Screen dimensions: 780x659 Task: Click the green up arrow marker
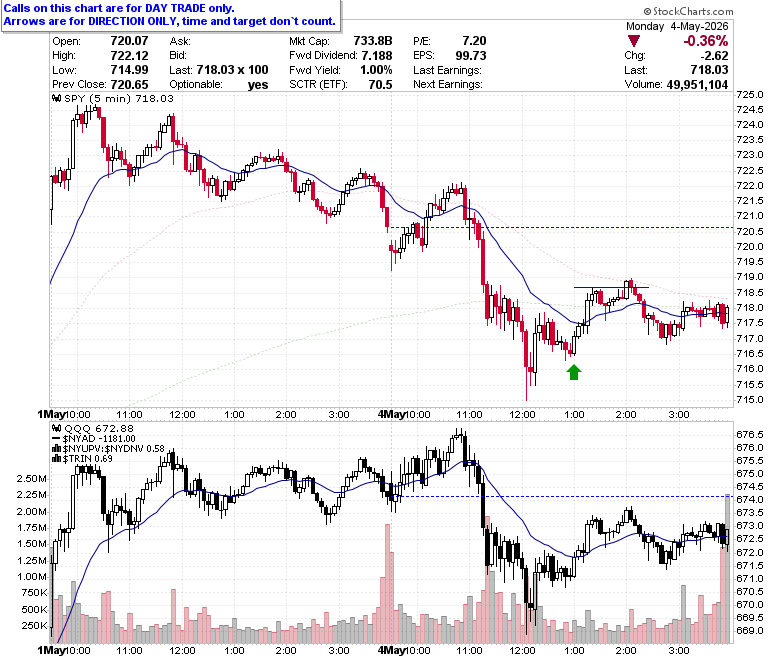point(574,372)
